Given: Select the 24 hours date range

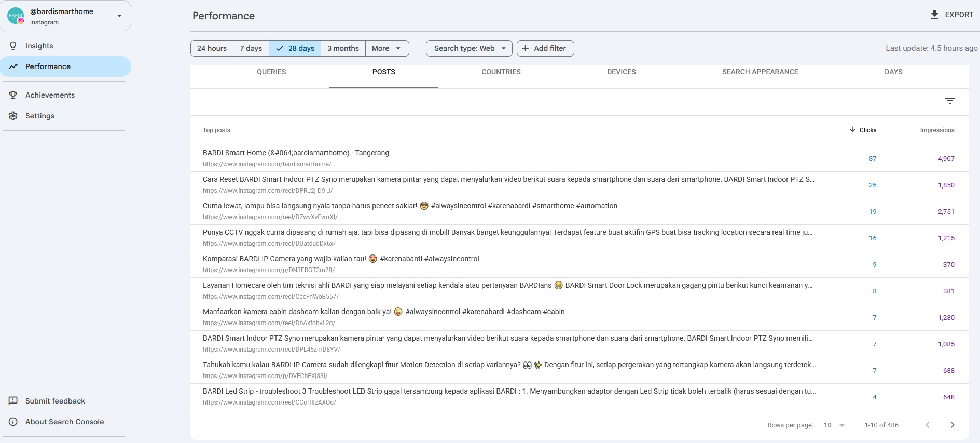Looking at the screenshot, I should pos(212,48).
